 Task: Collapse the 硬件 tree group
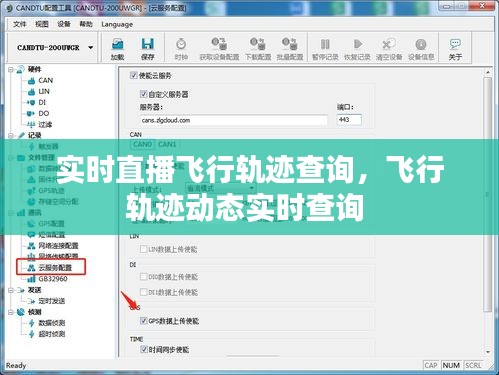11,69
